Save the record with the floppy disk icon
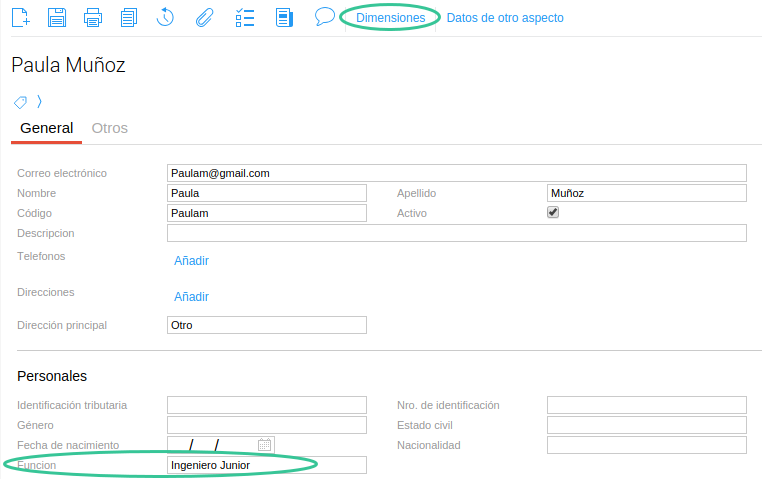The height and width of the screenshot is (479, 762). point(57,17)
